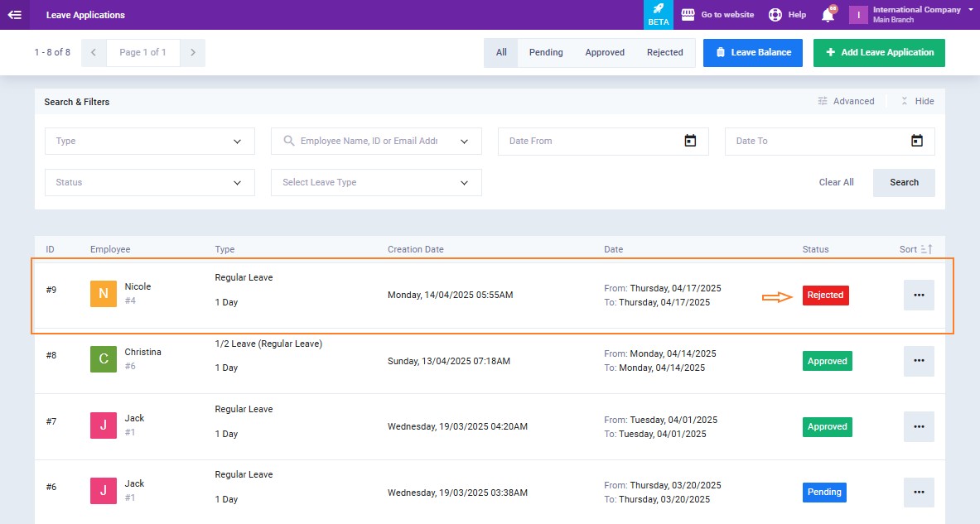Switch to the Pending tab

[x=546, y=52]
